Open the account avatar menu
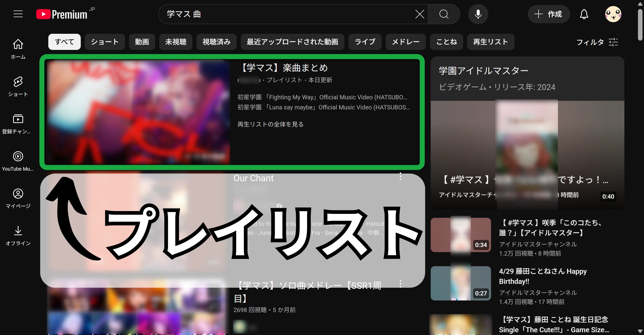This screenshot has width=644, height=335. [x=613, y=14]
